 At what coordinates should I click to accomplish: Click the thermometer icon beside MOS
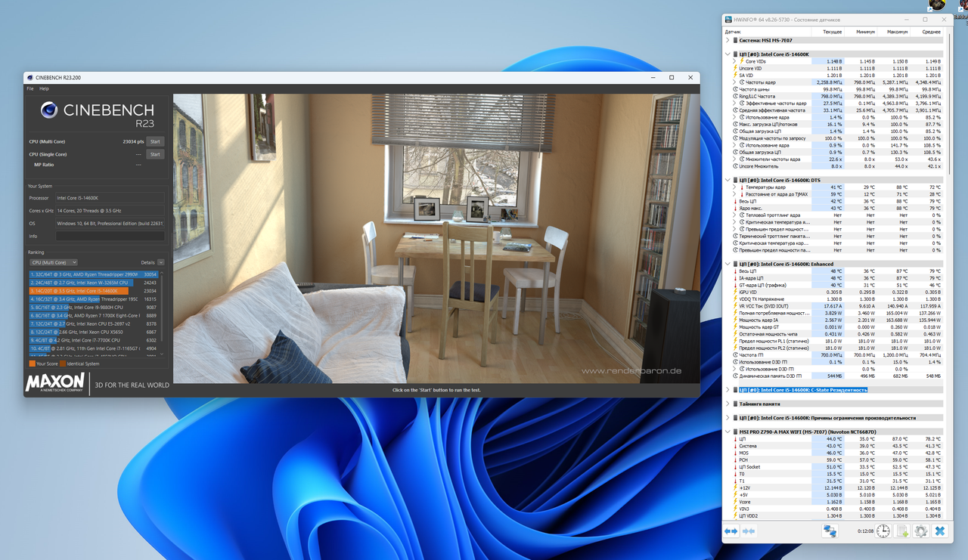(735, 453)
